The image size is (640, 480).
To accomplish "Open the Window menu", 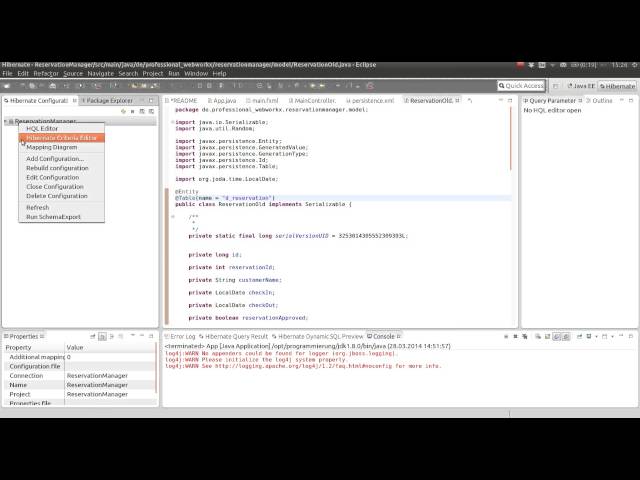I will tap(196, 73).
